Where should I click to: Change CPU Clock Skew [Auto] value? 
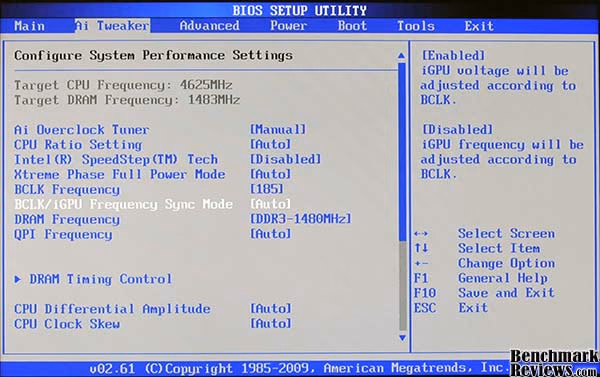[x=271, y=324]
